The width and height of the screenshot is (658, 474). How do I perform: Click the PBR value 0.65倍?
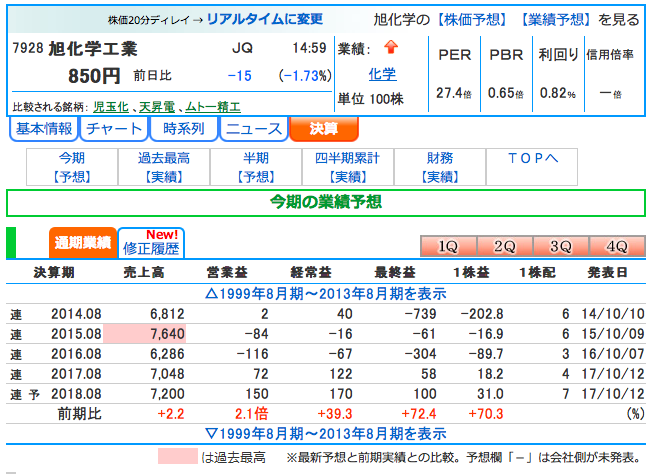(x=506, y=93)
